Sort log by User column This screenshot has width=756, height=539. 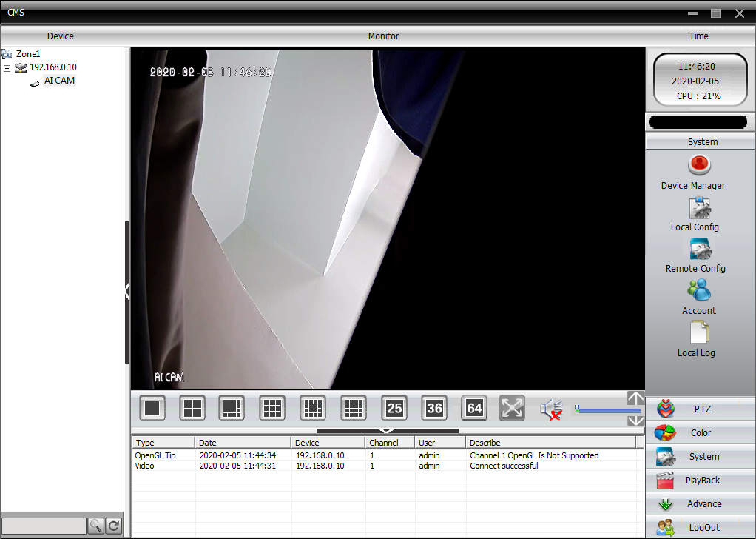click(440, 443)
